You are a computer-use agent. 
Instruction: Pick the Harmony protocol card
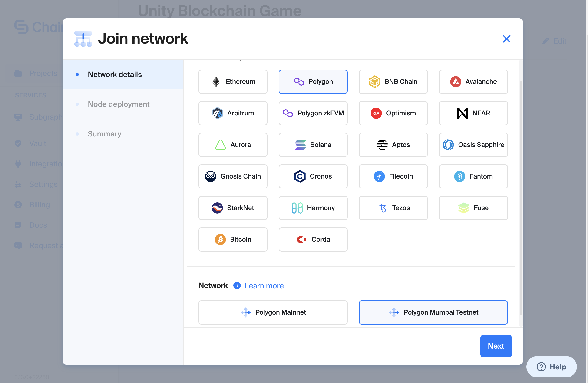(313, 208)
